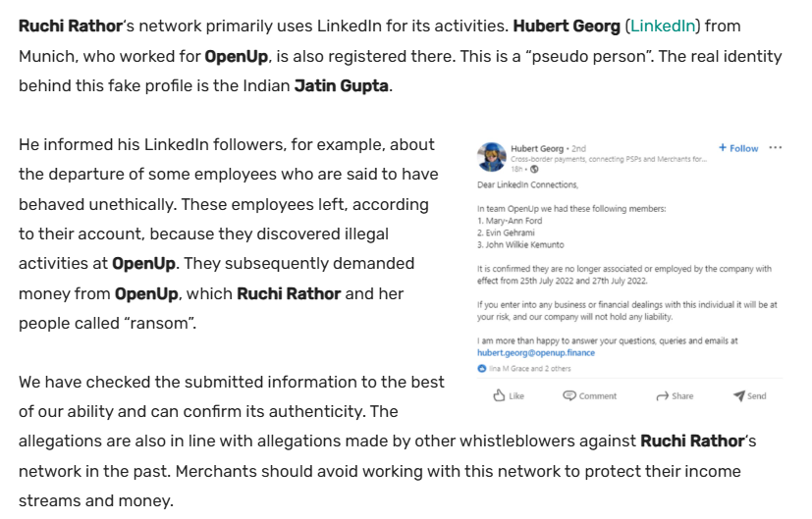Click the Share label under the post
The height and width of the screenshot is (519, 812).
tap(682, 396)
